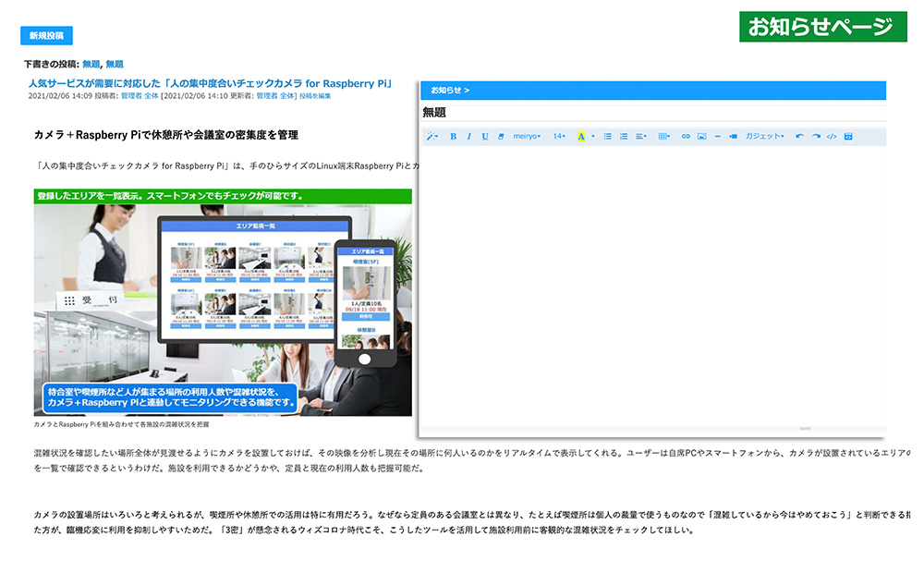Viewport: 924px width, 561px height.
Task: Open the second 無題 draft link
Action: 115,64
